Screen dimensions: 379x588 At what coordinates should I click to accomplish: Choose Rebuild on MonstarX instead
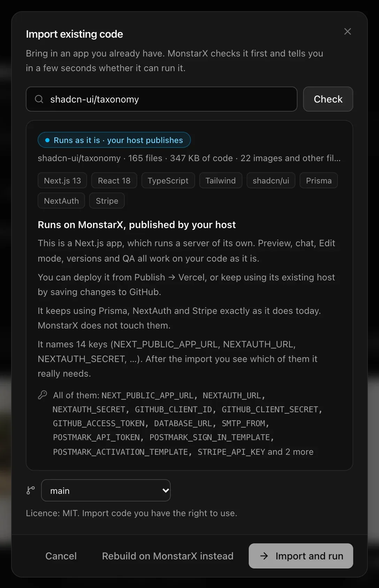(168, 556)
